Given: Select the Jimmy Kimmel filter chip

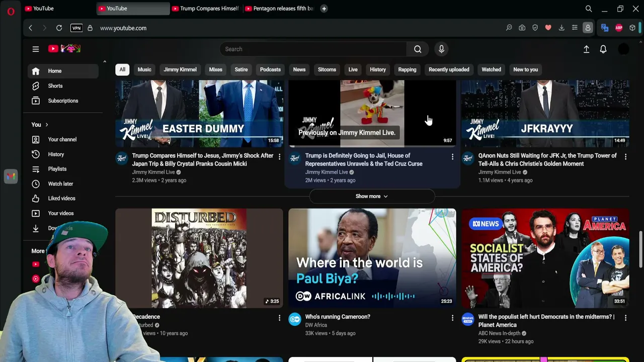Looking at the screenshot, I should coord(180,69).
